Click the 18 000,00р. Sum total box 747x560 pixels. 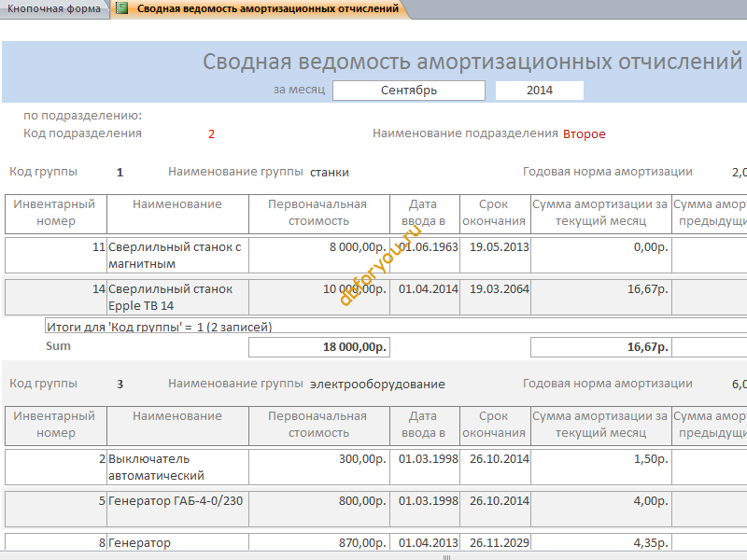[318, 347]
